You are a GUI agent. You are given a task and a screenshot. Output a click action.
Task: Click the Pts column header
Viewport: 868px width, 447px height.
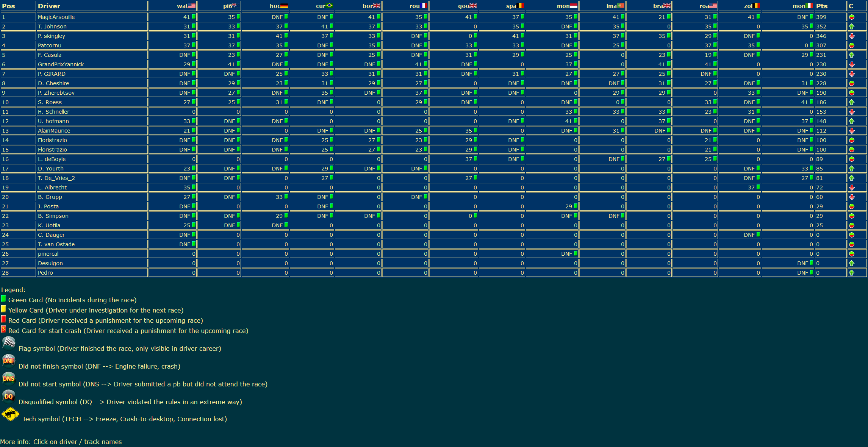822,6
